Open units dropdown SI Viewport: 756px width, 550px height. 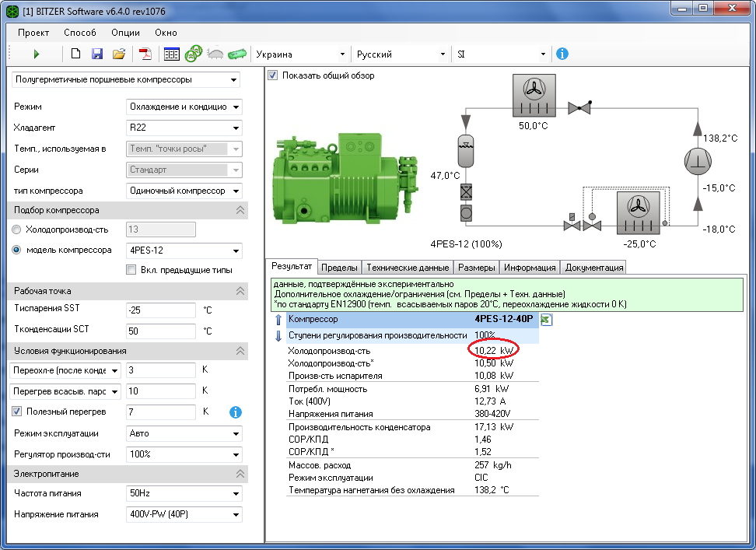[x=500, y=54]
